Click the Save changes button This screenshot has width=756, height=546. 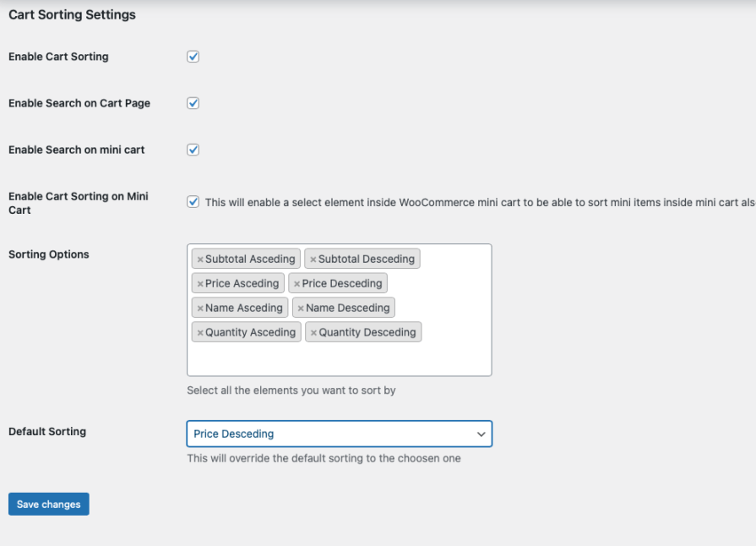coord(48,504)
